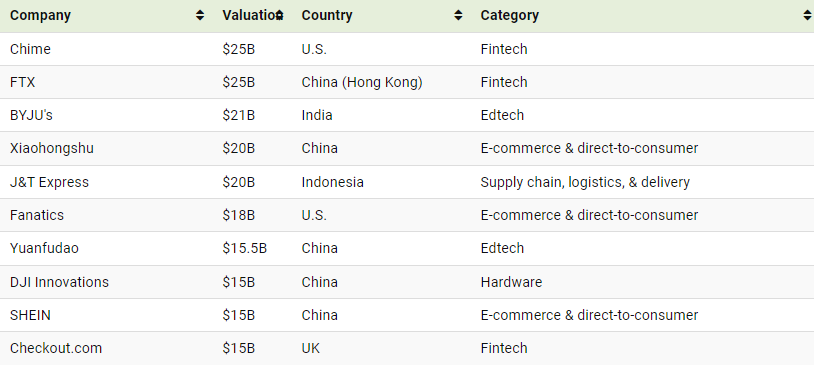Click the Category header label
814x370 pixels.
tap(509, 16)
